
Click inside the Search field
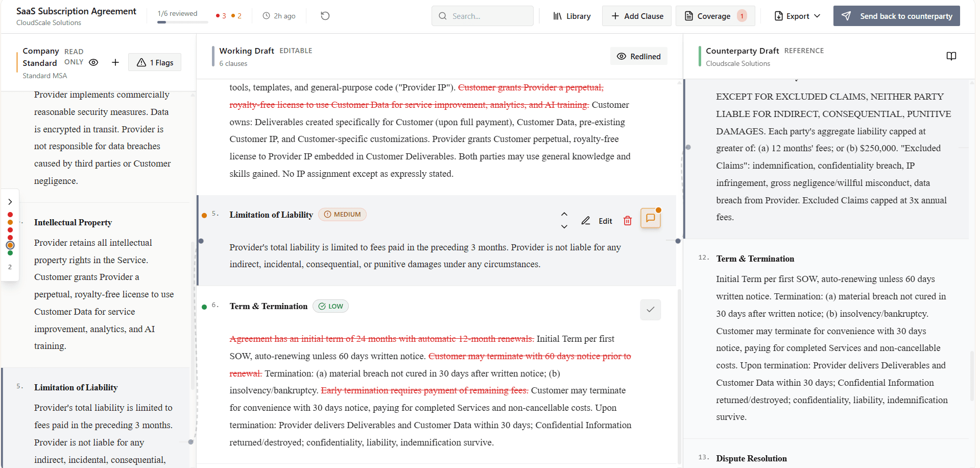[x=482, y=16]
